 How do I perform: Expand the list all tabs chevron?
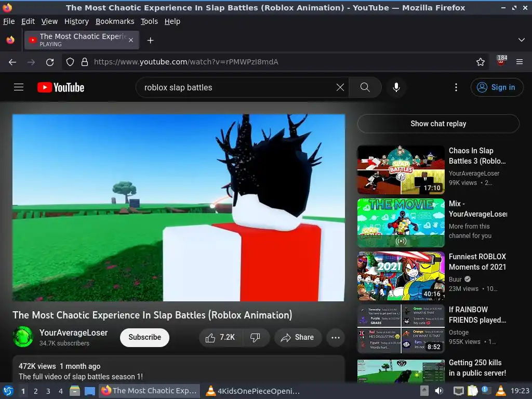point(522,40)
